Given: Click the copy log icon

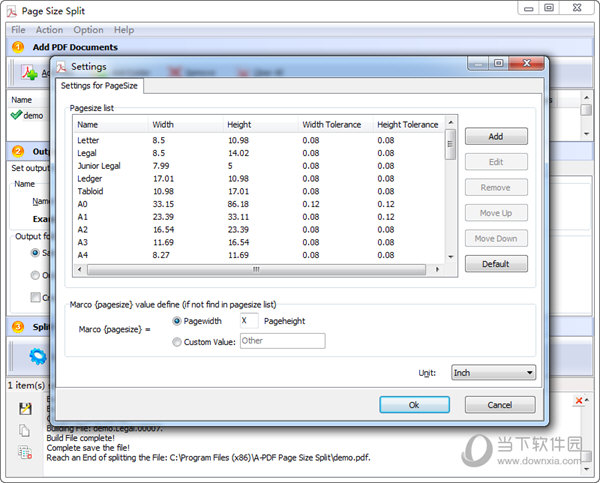Looking at the screenshot, I should tap(24, 431).
